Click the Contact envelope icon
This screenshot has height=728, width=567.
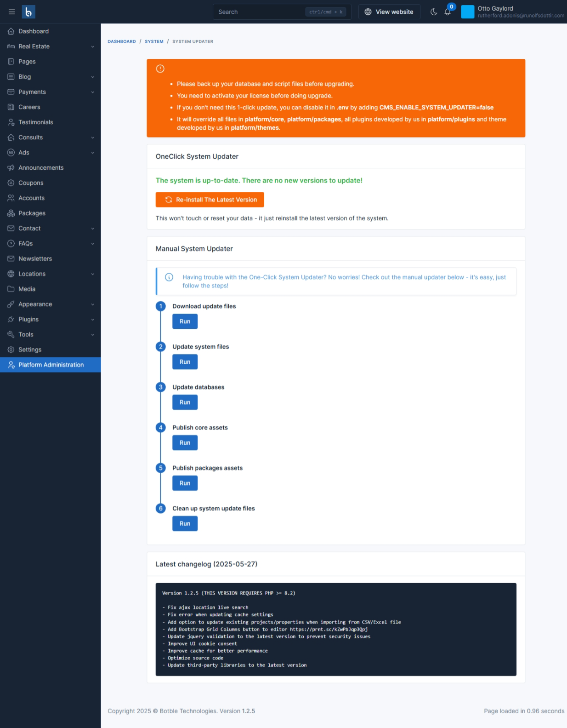tap(11, 229)
